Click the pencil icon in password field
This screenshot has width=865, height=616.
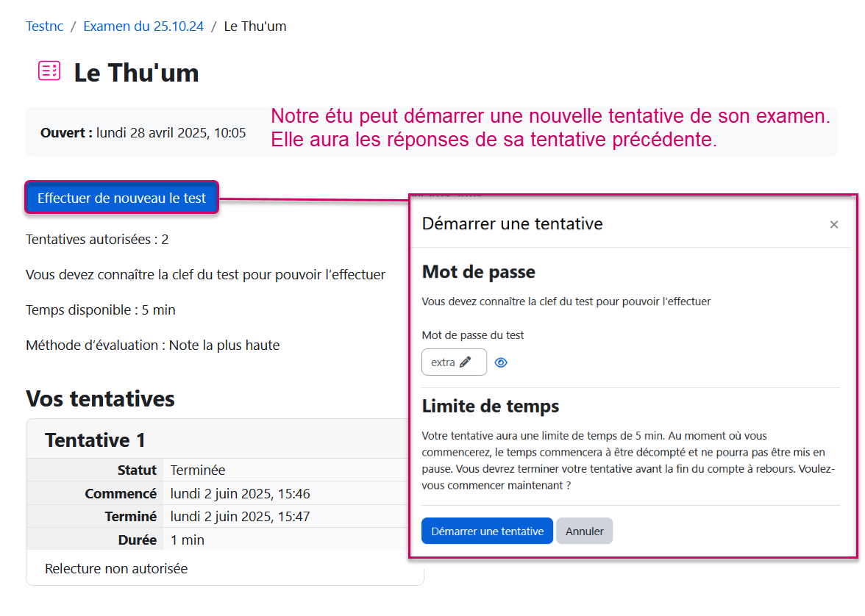[x=465, y=362]
